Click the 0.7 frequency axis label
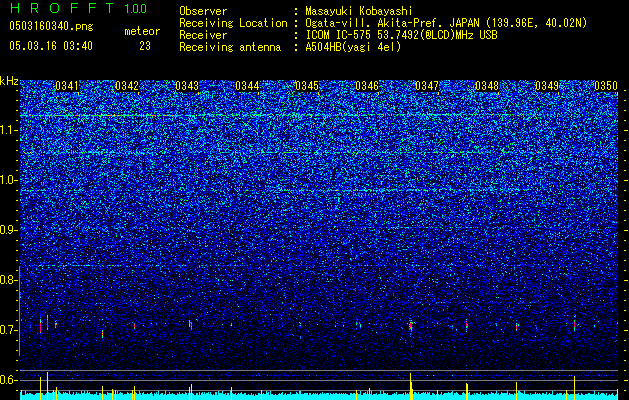 8,330
